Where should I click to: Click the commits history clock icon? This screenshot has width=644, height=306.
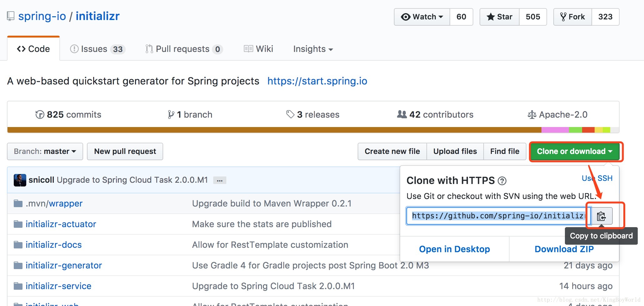pos(40,115)
